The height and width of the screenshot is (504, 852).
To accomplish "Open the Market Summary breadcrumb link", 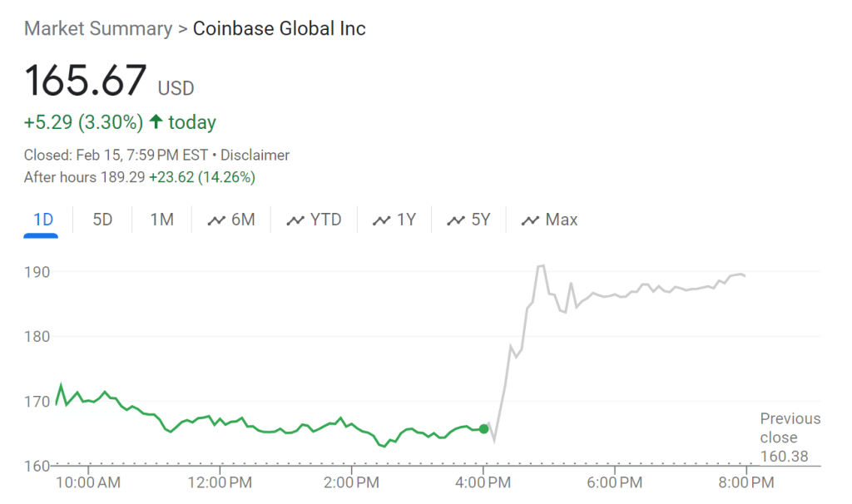I will click(x=97, y=28).
